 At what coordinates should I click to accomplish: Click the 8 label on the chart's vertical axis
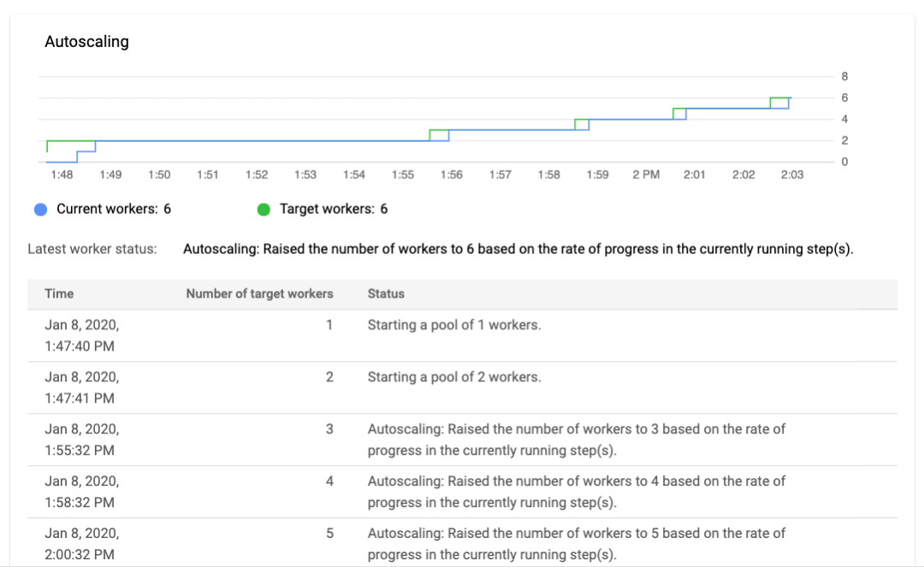(844, 77)
